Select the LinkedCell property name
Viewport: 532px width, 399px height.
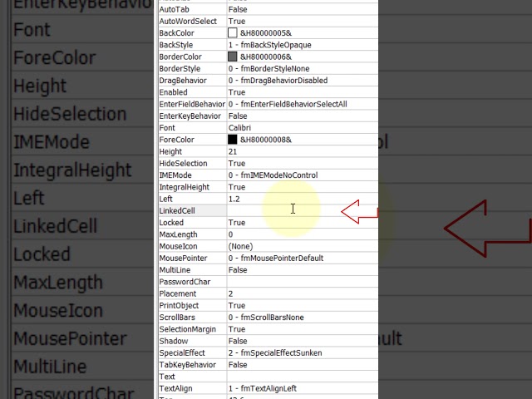(177, 210)
